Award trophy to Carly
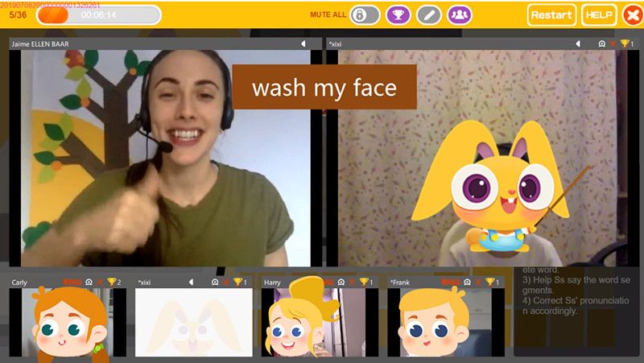 click(112, 282)
